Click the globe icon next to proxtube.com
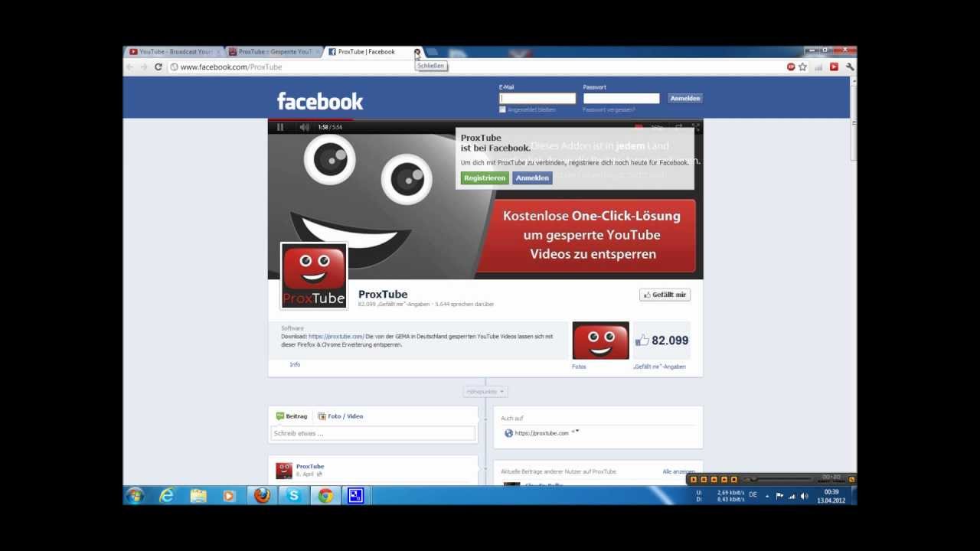 coord(508,433)
